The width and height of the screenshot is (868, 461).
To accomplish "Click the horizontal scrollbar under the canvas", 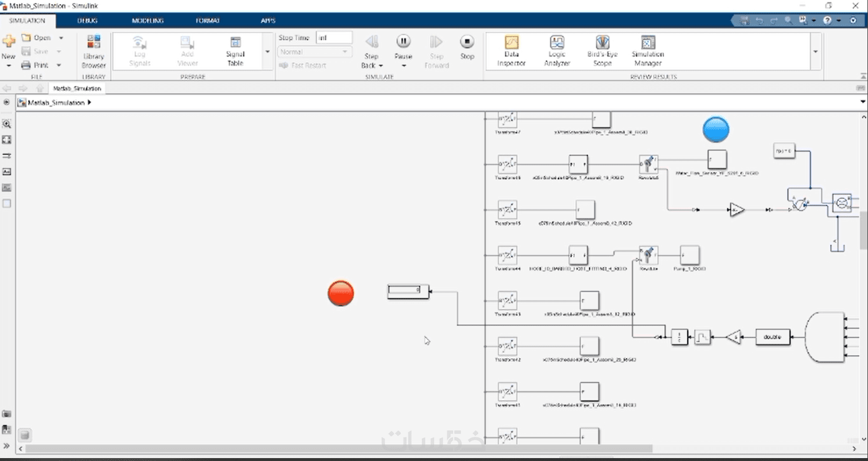I will coord(339,449).
